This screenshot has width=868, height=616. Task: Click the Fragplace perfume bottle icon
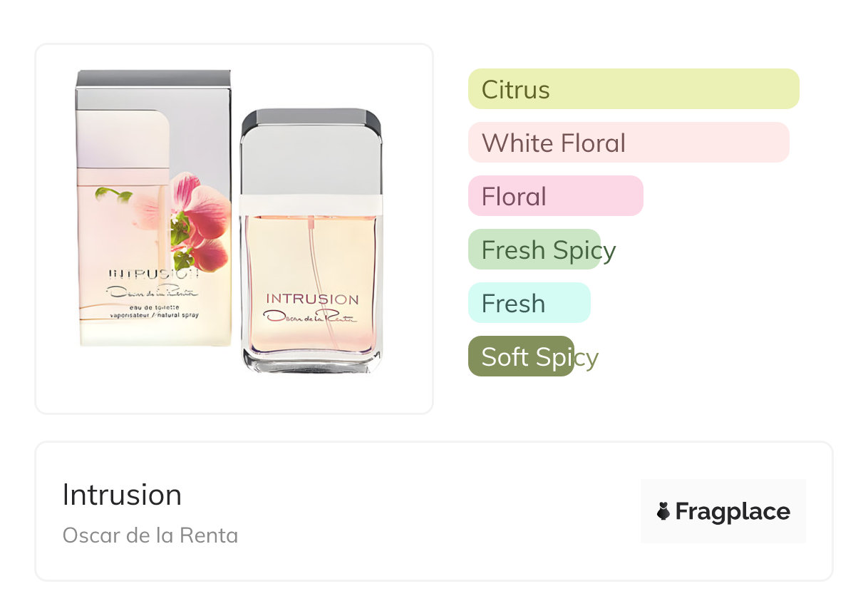tap(663, 511)
